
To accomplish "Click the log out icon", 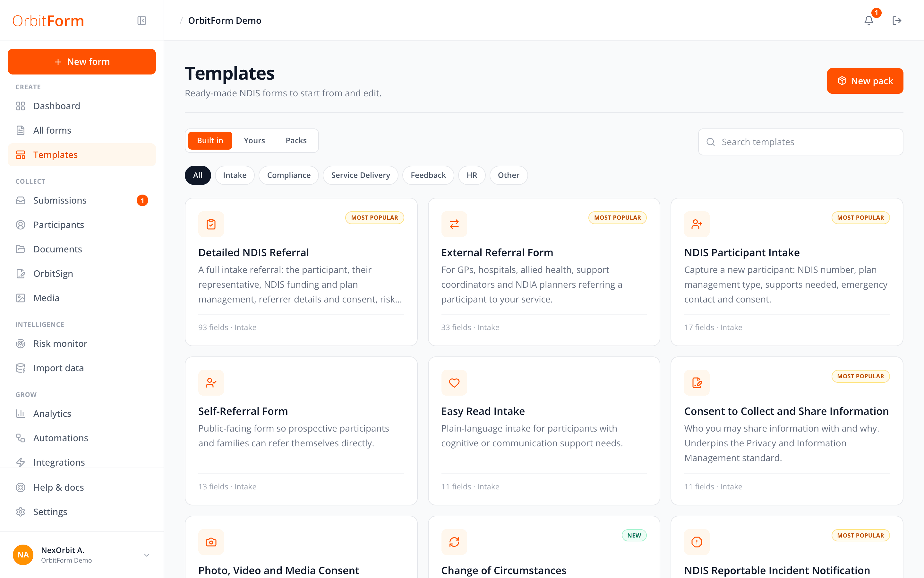I will [897, 21].
